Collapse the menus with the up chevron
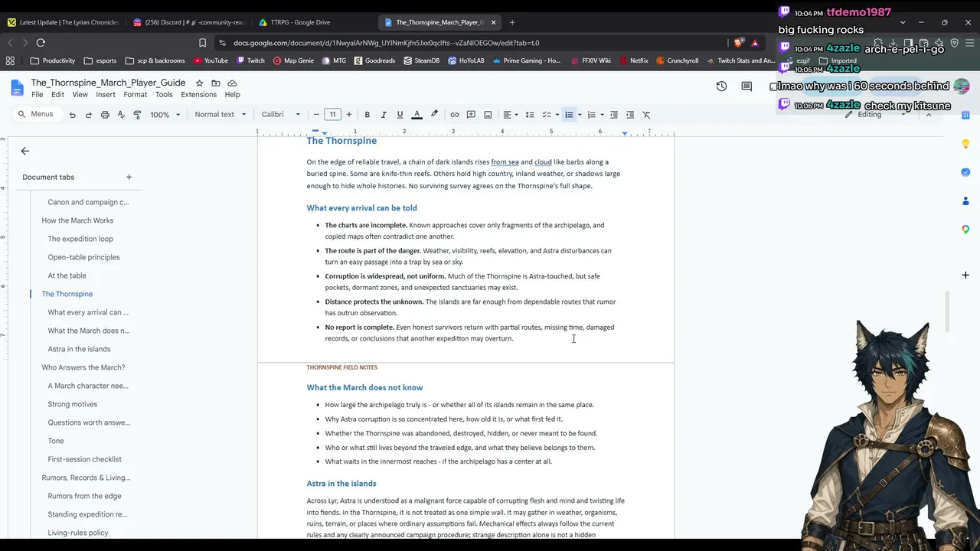 coord(929,115)
